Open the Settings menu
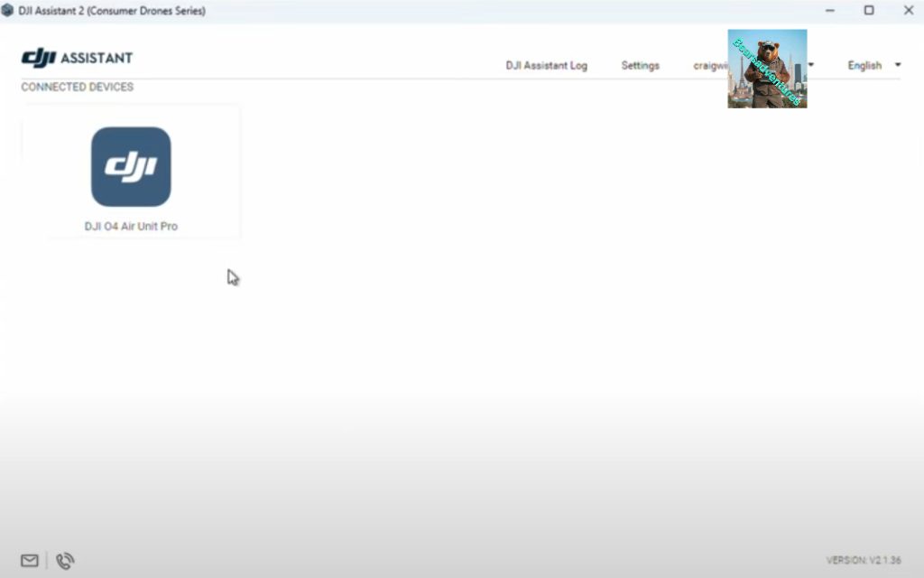The height and width of the screenshot is (578, 924). click(x=640, y=66)
